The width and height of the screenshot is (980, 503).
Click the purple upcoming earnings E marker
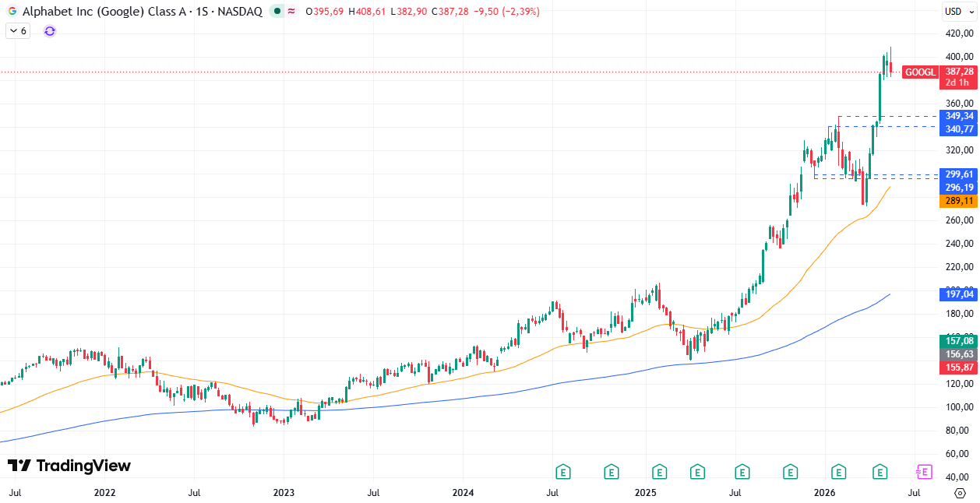[x=924, y=472]
